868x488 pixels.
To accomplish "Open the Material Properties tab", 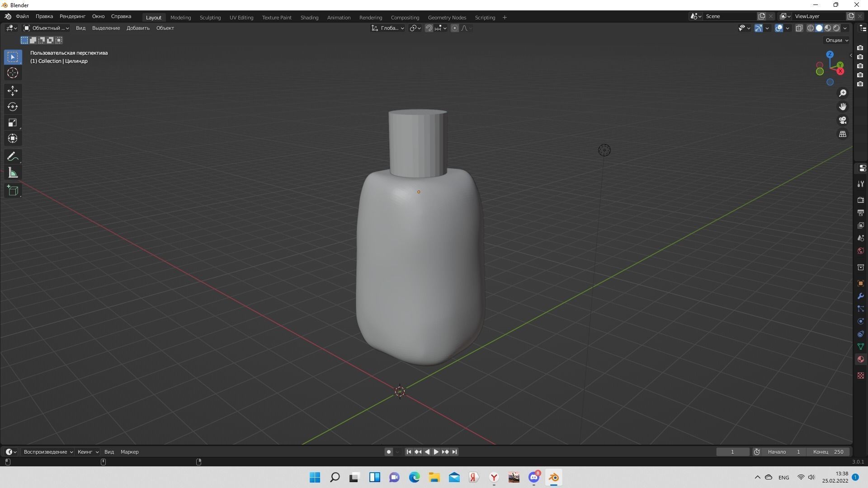I will (861, 359).
